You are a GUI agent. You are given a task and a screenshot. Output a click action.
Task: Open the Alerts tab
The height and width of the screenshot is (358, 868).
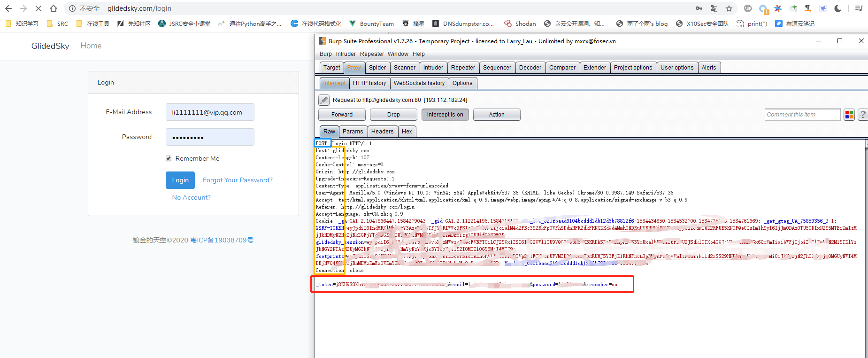(709, 68)
